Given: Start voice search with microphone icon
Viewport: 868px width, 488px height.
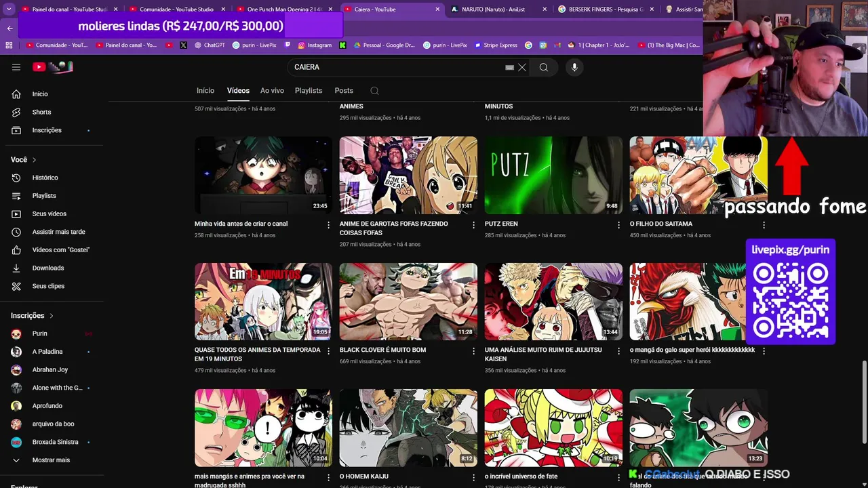Looking at the screenshot, I should point(574,67).
